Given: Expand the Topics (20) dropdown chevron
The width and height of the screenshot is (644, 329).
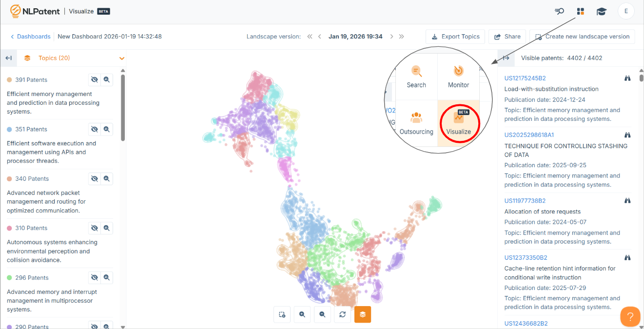Looking at the screenshot, I should pyautogui.click(x=122, y=58).
